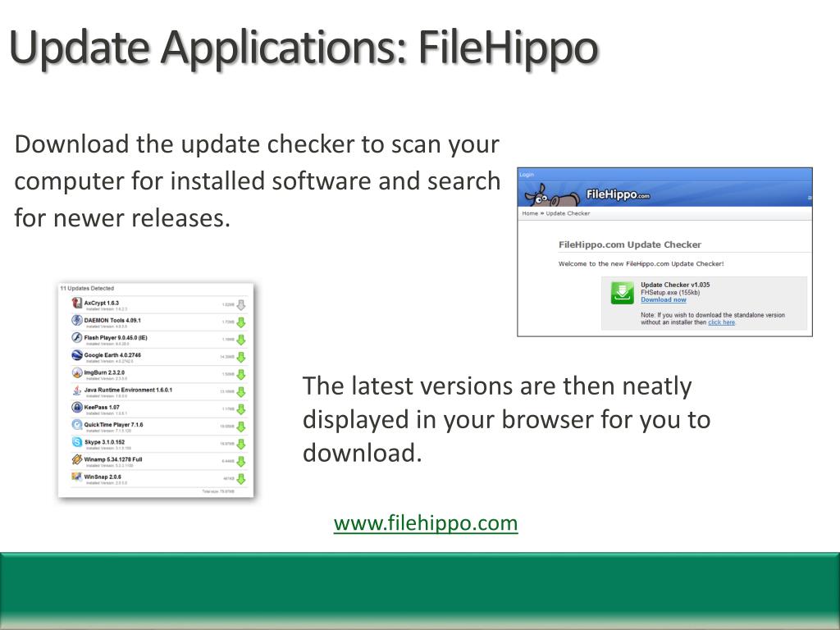
Task: Select the Java Runtime Environment 1.6.0.1 text
Action: 128,390
